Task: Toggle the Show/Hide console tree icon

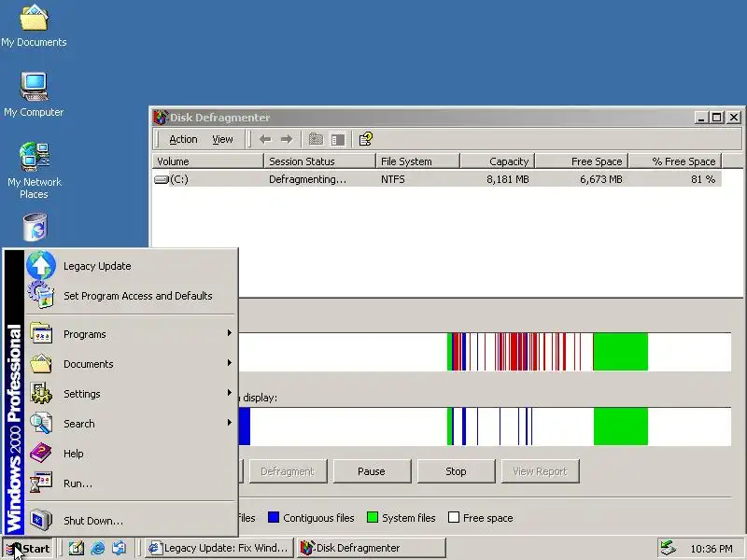Action: pos(338,139)
